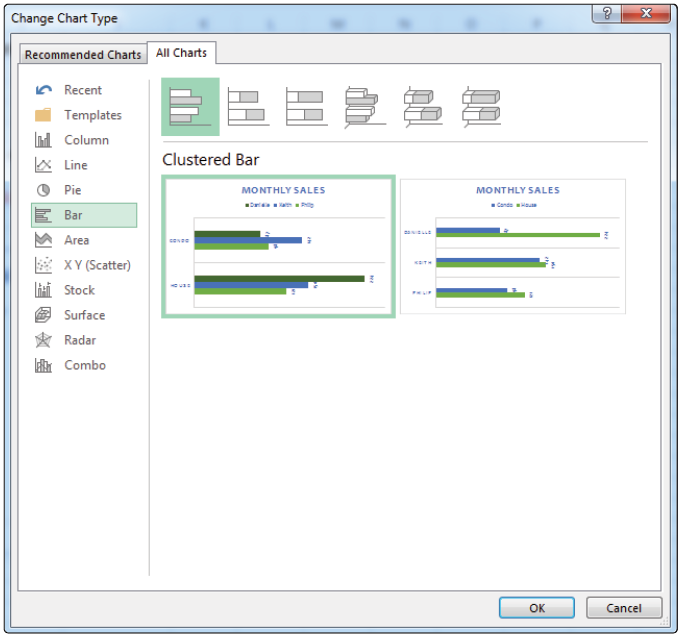Pick the 3-D Clustered Bar subtype icon
Screen dimensions: 682x637
tap(363, 107)
